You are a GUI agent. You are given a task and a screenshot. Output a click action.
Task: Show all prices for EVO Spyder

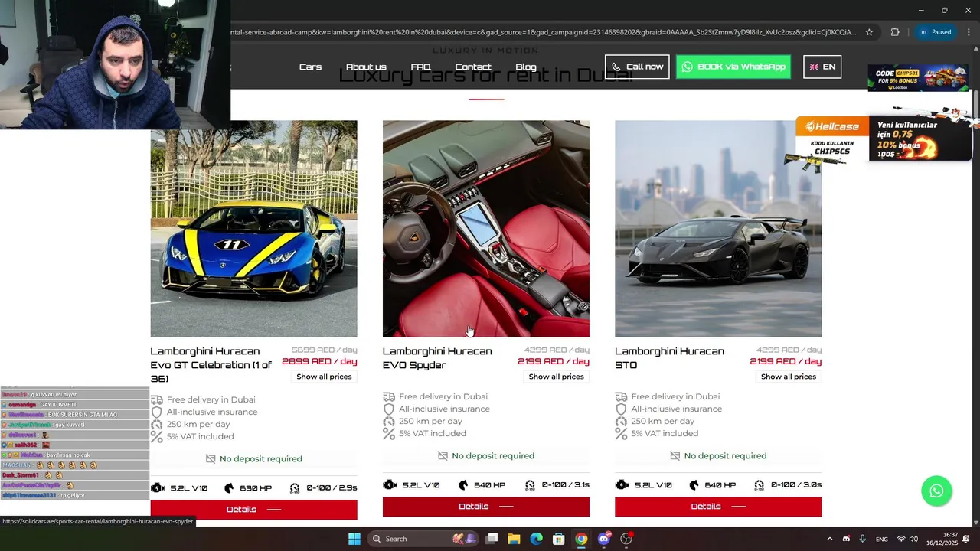pos(556,377)
